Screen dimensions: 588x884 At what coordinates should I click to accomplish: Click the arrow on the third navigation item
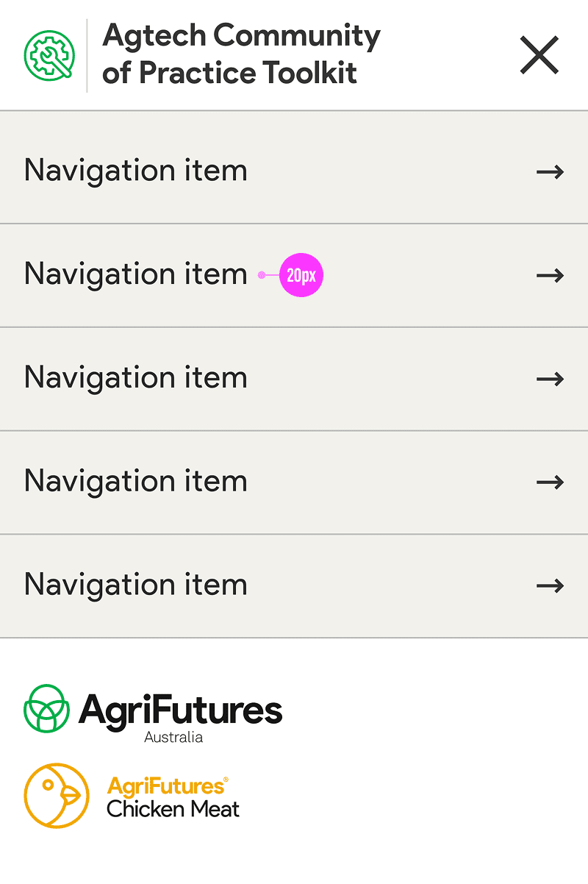pyautogui.click(x=550, y=379)
